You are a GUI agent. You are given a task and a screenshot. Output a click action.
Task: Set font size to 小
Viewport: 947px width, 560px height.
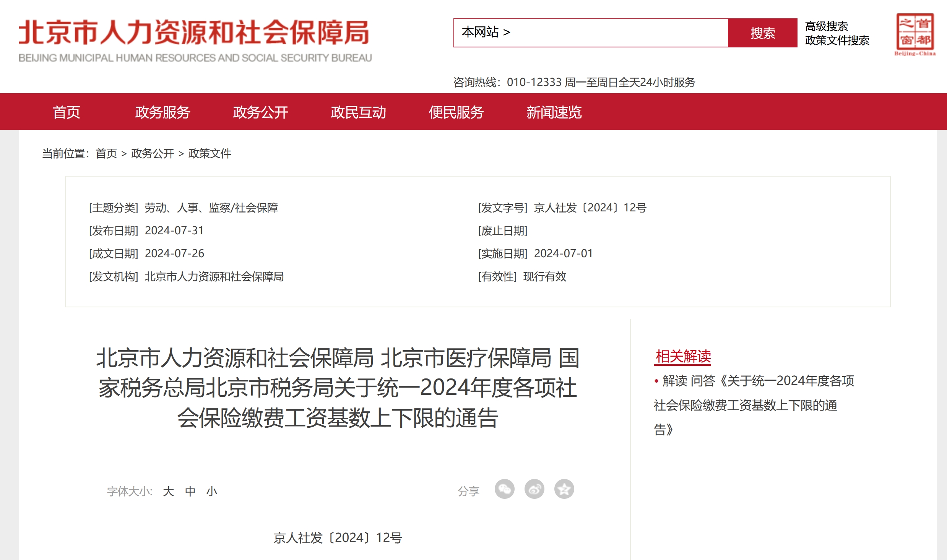tap(212, 491)
